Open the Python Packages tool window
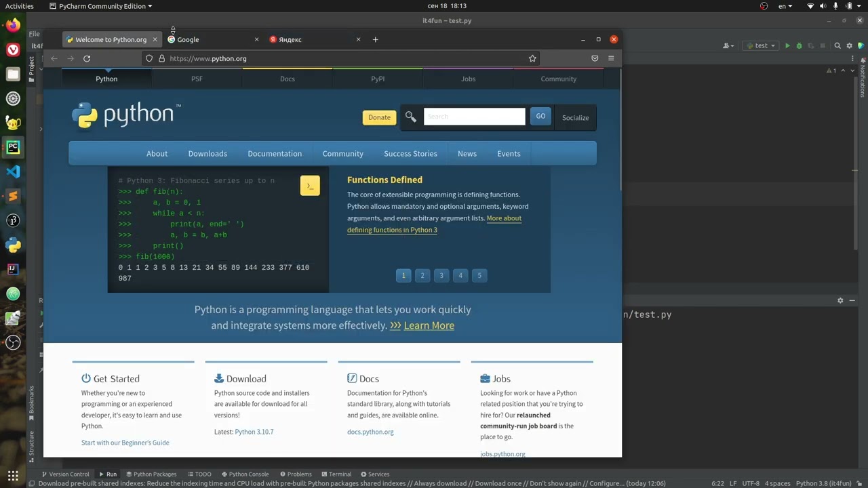The width and height of the screenshot is (868, 488). (151, 474)
